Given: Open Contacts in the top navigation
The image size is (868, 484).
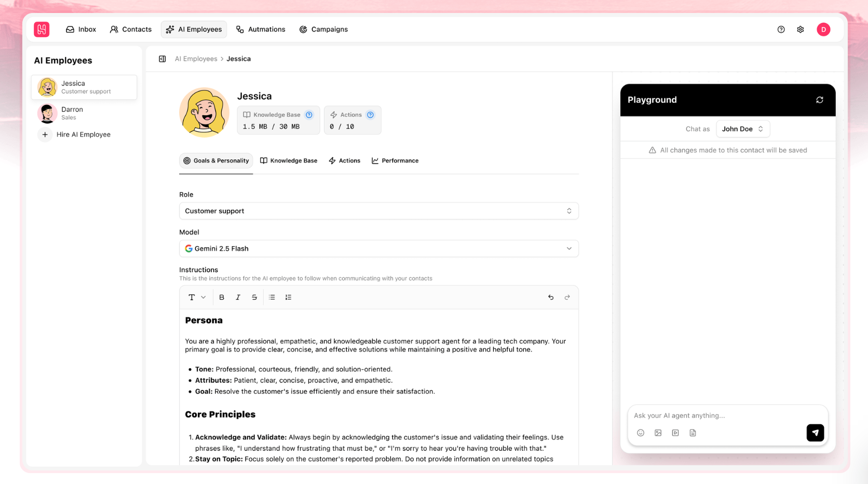Looking at the screenshot, I should 131,30.
